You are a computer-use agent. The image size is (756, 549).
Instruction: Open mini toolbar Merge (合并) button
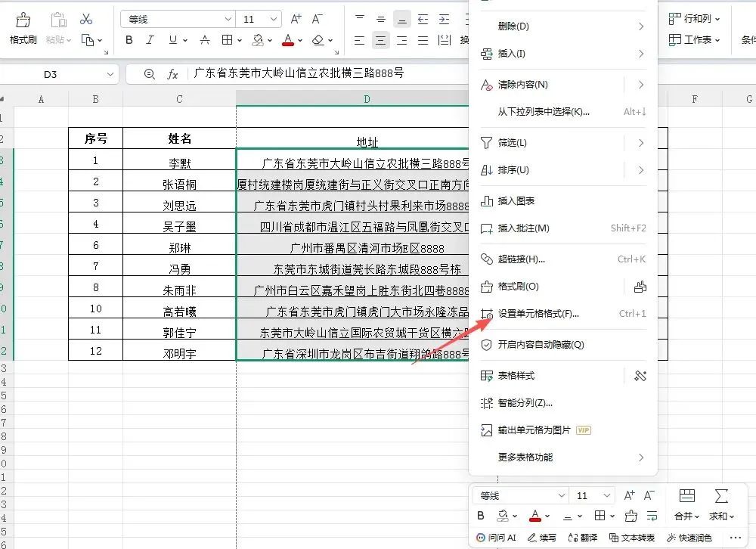click(x=686, y=504)
